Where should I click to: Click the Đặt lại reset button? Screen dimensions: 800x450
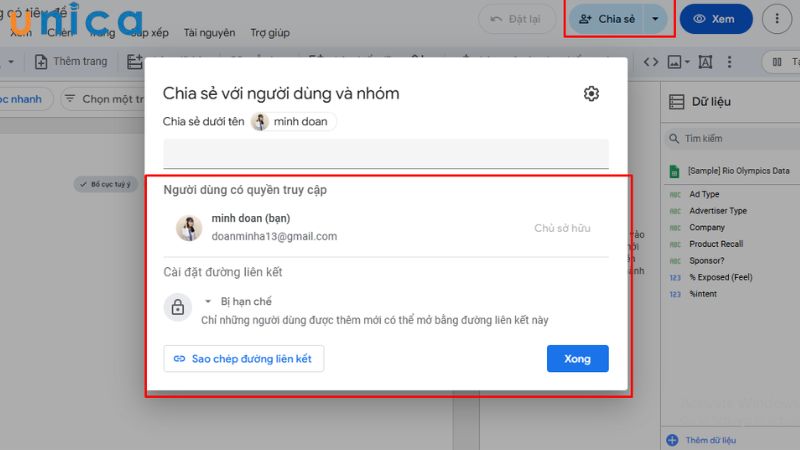[516, 19]
